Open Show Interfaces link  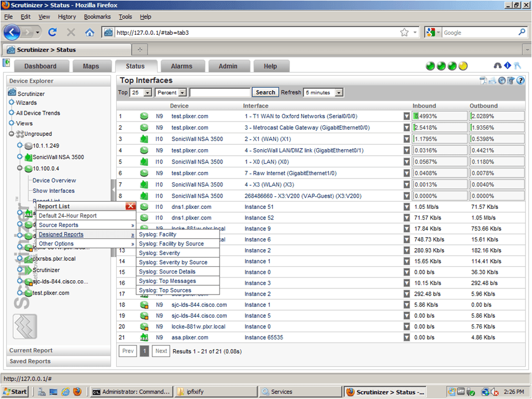pyautogui.click(x=54, y=191)
